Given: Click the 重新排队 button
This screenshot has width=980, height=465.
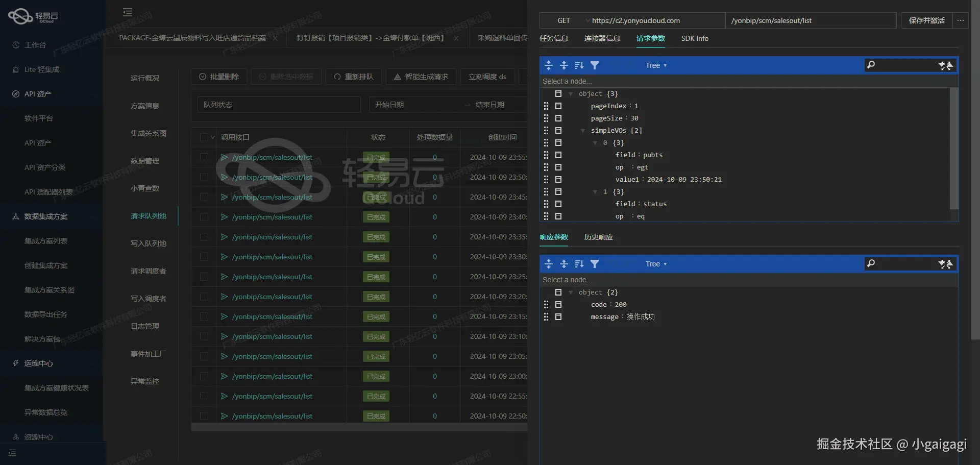Looking at the screenshot, I should click(x=354, y=77).
